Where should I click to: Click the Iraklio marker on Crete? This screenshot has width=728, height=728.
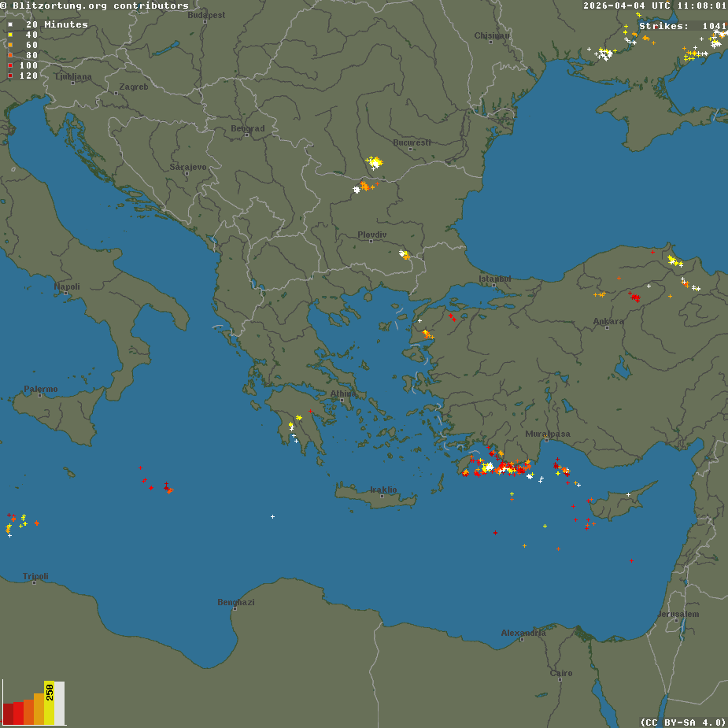[x=382, y=496]
